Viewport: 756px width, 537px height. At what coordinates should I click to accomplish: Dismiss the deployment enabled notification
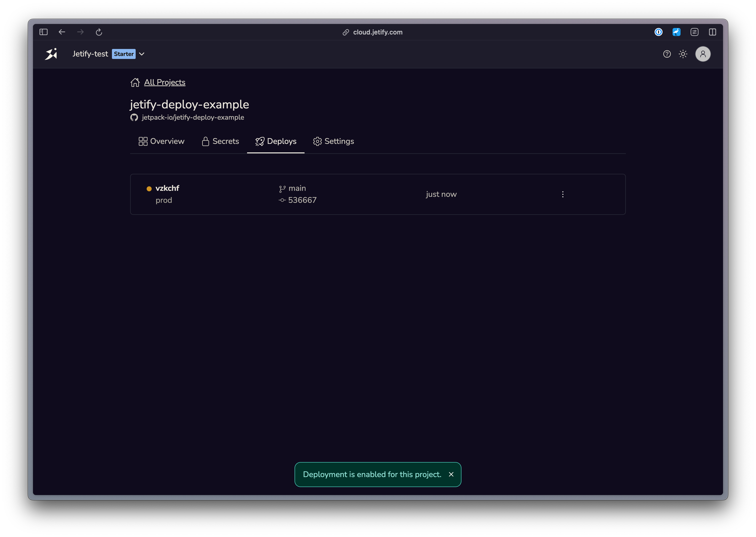[x=451, y=474]
